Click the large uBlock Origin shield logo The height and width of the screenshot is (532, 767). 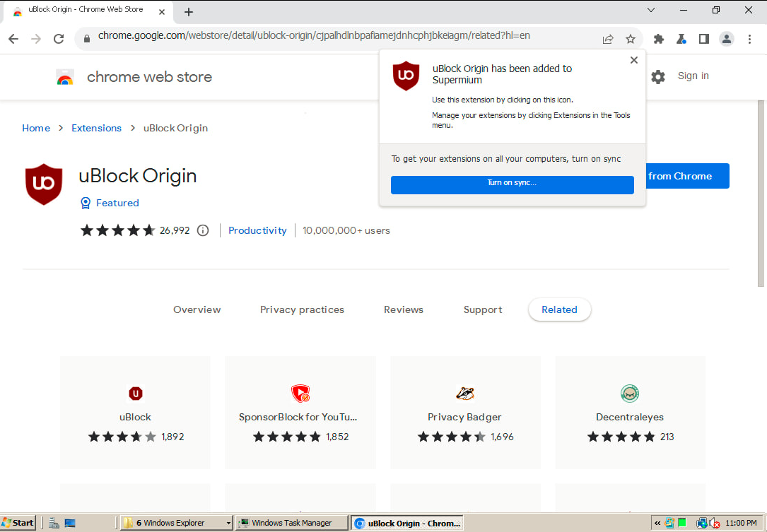click(x=44, y=184)
